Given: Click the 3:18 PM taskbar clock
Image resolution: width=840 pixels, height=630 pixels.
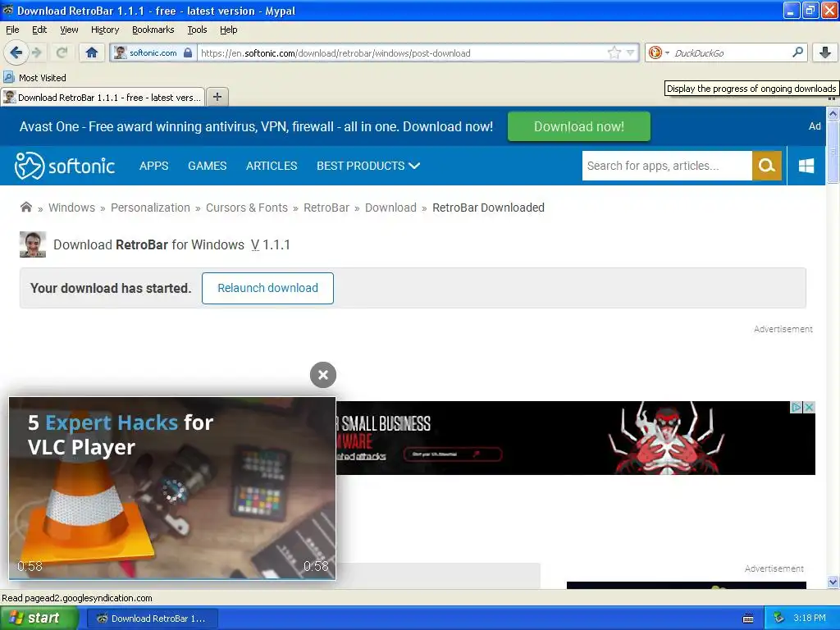Looking at the screenshot, I should pos(810,619).
